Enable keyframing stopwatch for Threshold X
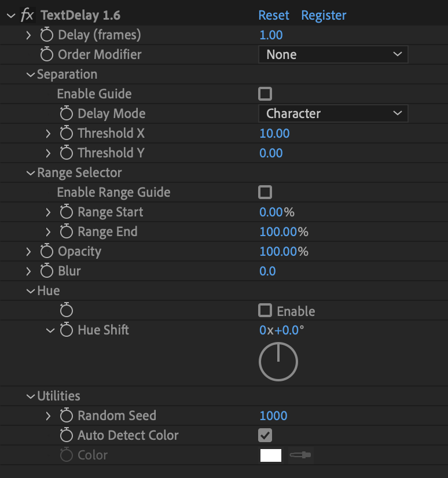The height and width of the screenshot is (478, 448). [x=67, y=134]
